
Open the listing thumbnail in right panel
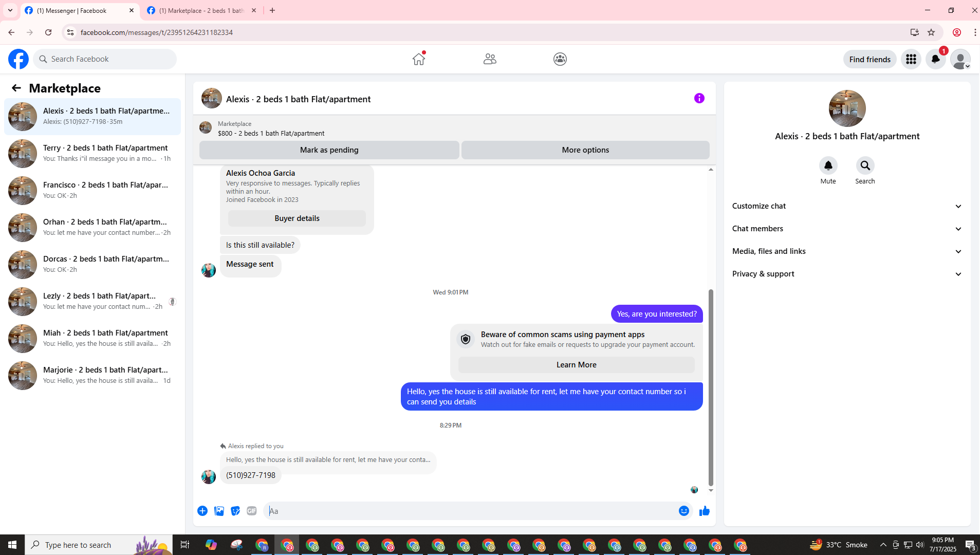click(847, 108)
